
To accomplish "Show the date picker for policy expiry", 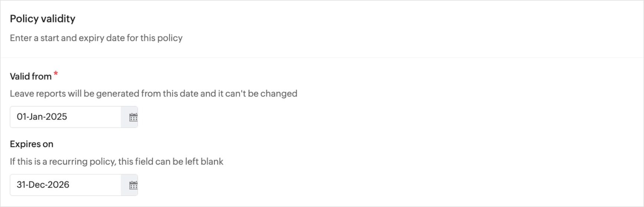I will tap(133, 185).
